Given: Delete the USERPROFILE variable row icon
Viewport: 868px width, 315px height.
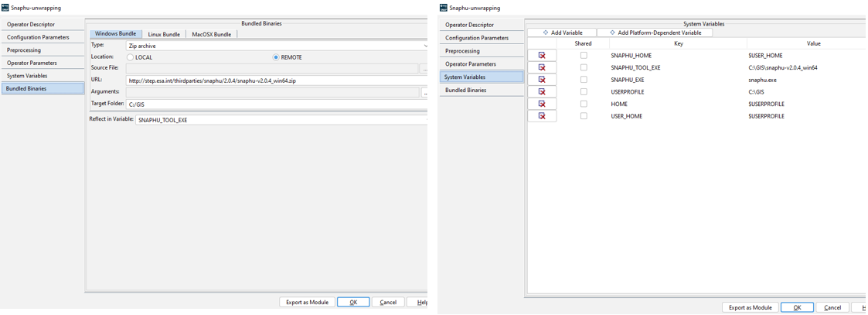Looking at the screenshot, I should tap(542, 91).
